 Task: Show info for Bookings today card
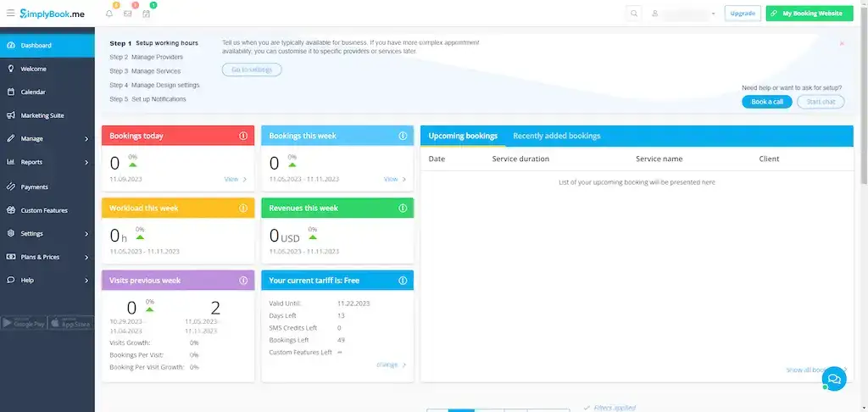coord(243,136)
